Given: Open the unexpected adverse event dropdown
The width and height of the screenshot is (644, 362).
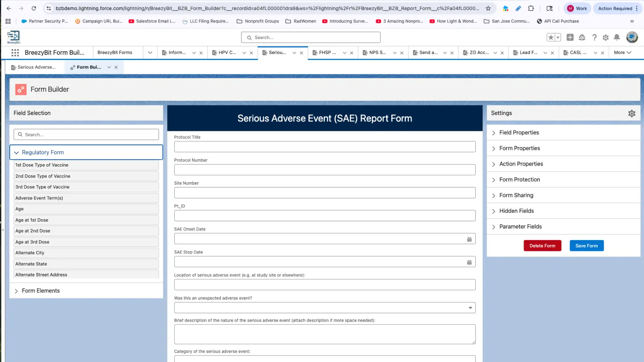Looking at the screenshot, I should click(470, 307).
